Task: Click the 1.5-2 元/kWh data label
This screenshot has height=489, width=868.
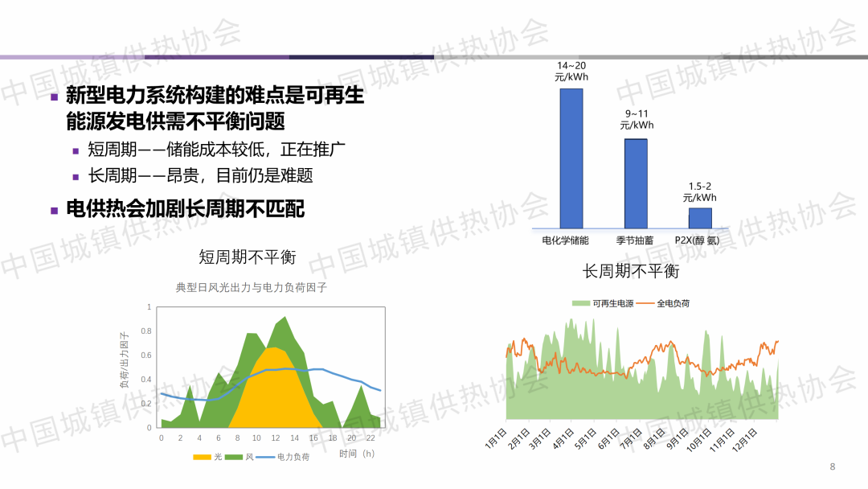Action: 700,191
